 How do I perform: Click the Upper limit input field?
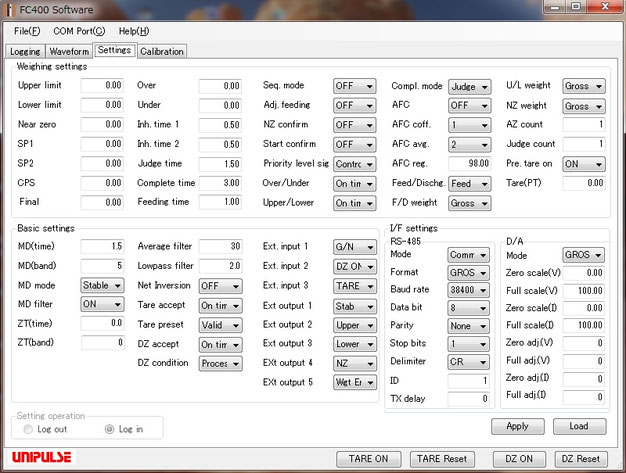pos(102,86)
